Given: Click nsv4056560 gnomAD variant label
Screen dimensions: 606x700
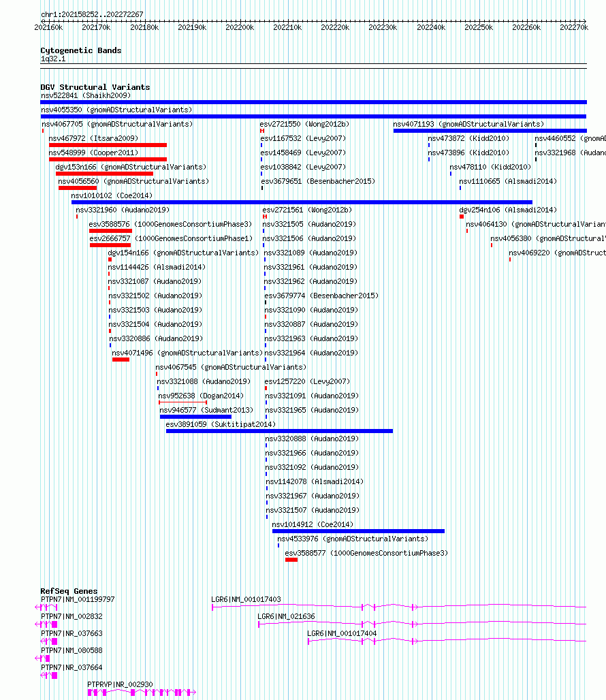Looking at the screenshot, I should tap(133, 181).
